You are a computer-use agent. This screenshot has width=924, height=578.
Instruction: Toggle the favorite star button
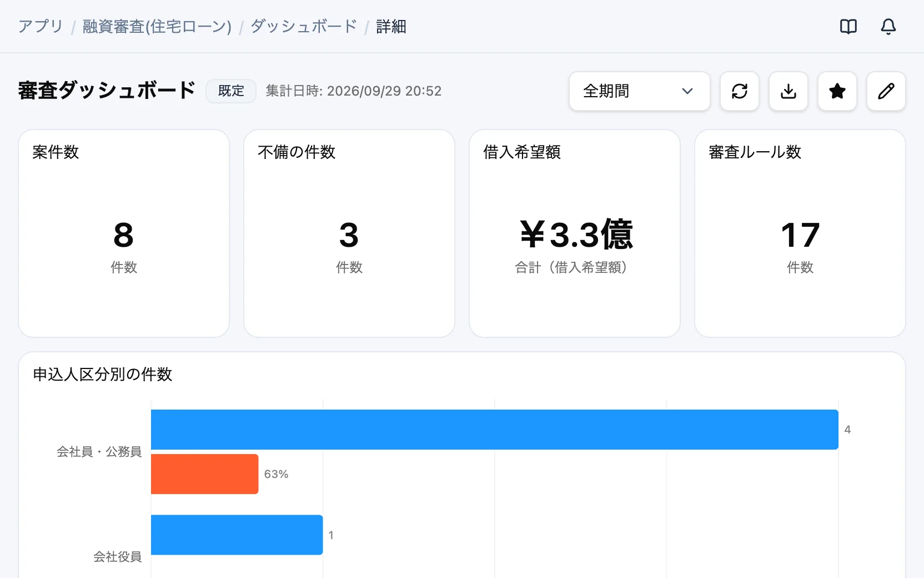pyautogui.click(x=837, y=91)
